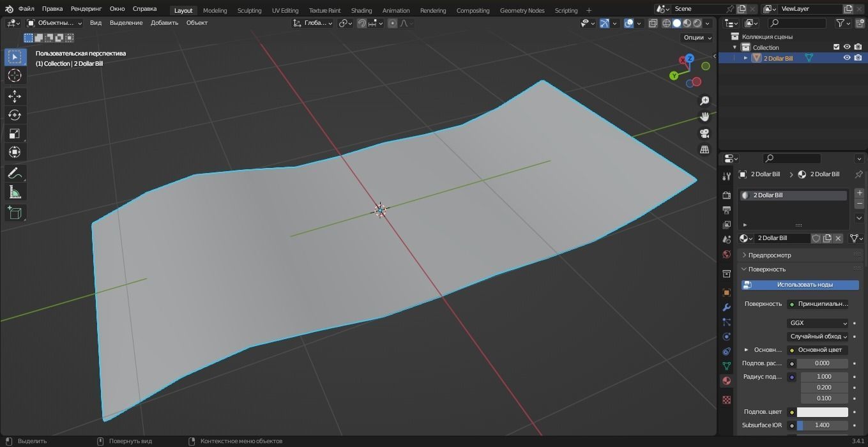
Task: Collapse the Surface panel
Action: [766, 269]
